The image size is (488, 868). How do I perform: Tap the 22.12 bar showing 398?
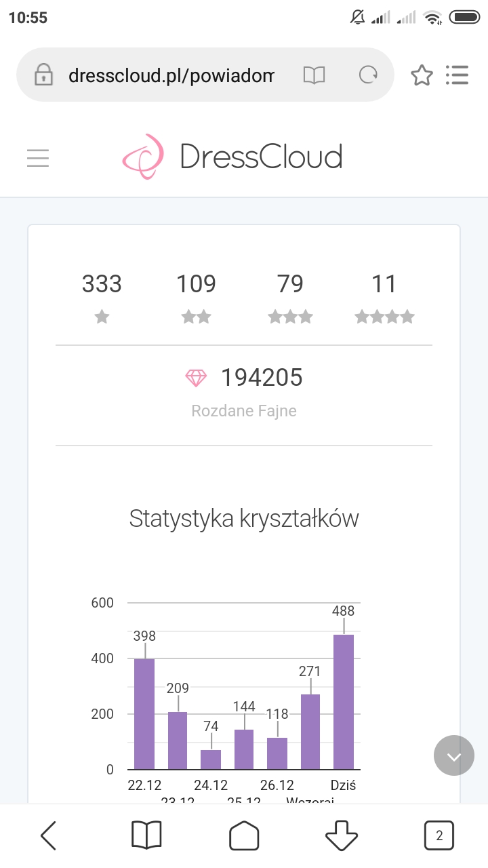point(144,713)
